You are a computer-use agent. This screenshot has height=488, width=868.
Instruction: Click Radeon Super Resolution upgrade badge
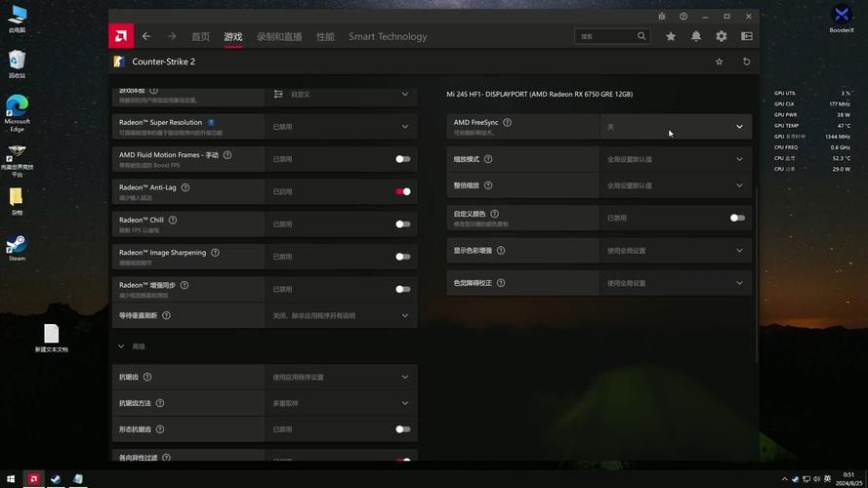[211, 122]
